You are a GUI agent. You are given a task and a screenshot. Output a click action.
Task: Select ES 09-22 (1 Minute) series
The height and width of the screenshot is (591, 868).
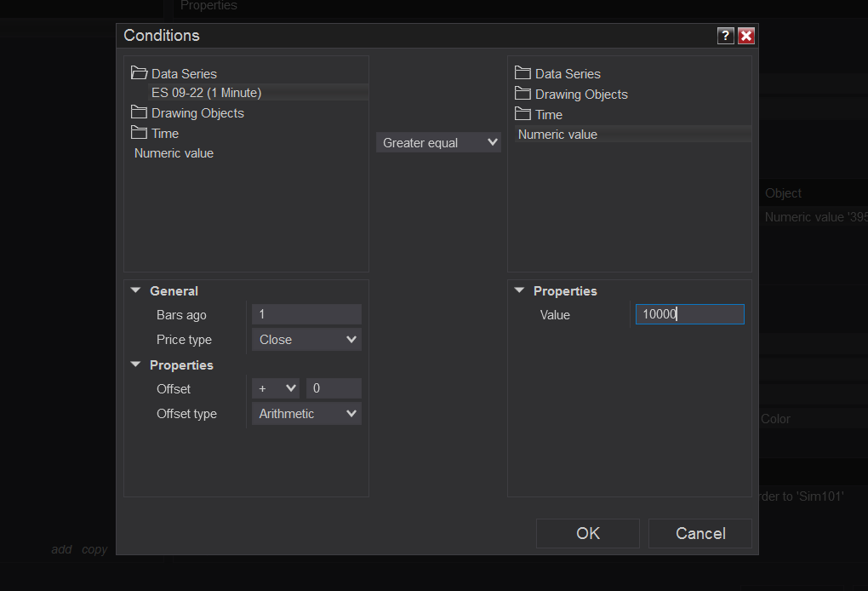[206, 93]
